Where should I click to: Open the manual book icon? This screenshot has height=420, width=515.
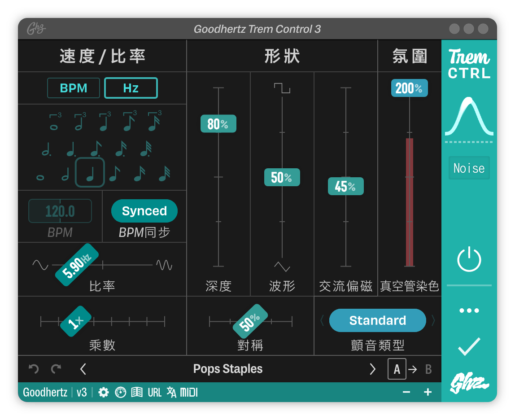click(137, 392)
